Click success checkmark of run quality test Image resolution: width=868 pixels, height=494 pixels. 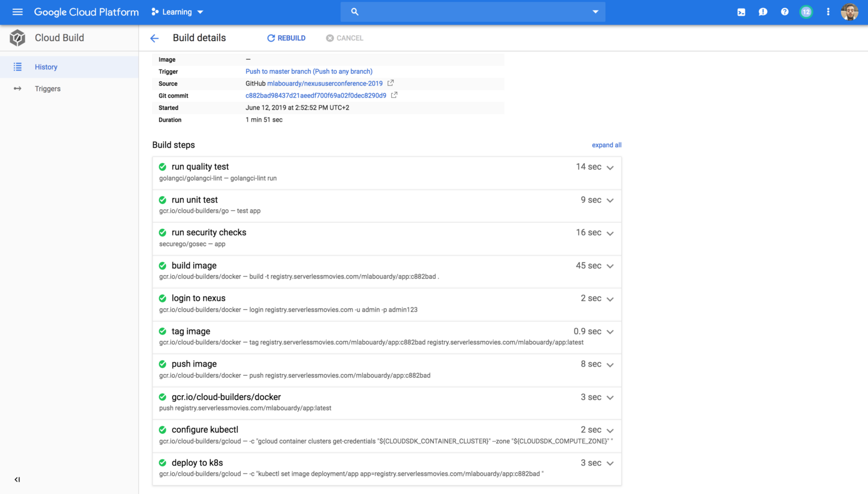[163, 167]
